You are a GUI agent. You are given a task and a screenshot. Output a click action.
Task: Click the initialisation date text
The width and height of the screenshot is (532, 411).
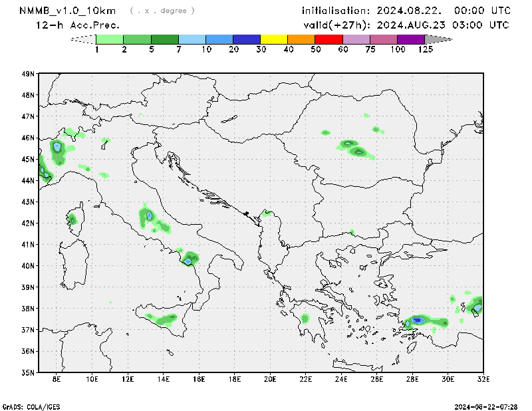(x=406, y=11)
